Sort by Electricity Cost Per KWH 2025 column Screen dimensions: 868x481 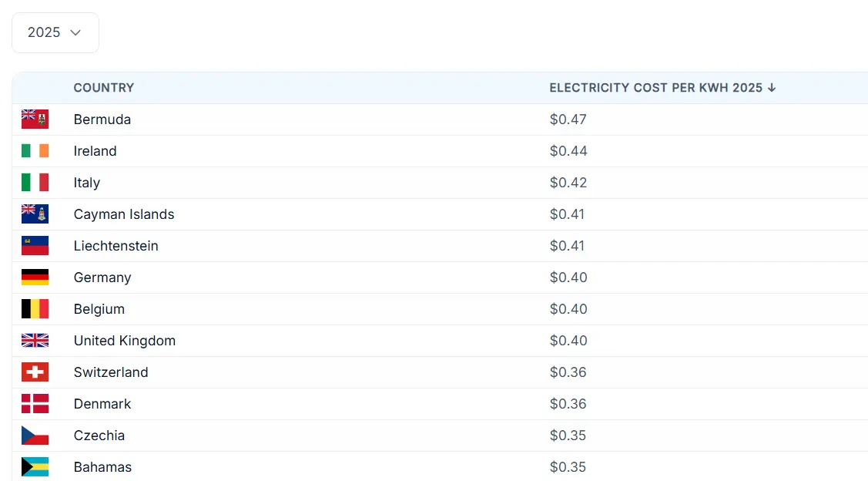[655, 88]
